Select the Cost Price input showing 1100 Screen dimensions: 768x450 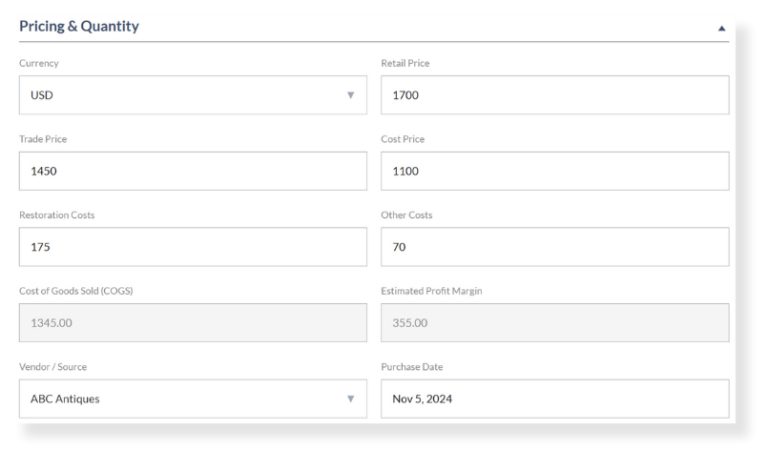[x=554, y=171]
